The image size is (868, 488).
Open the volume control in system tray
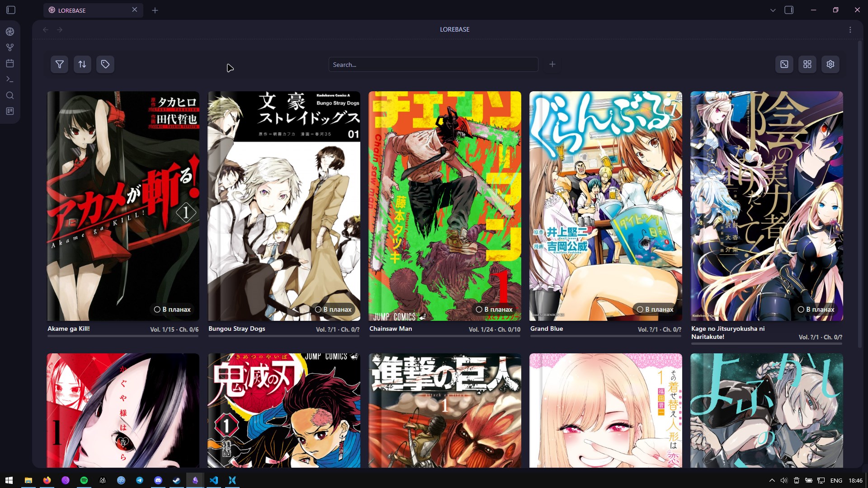tap(784, 480)
